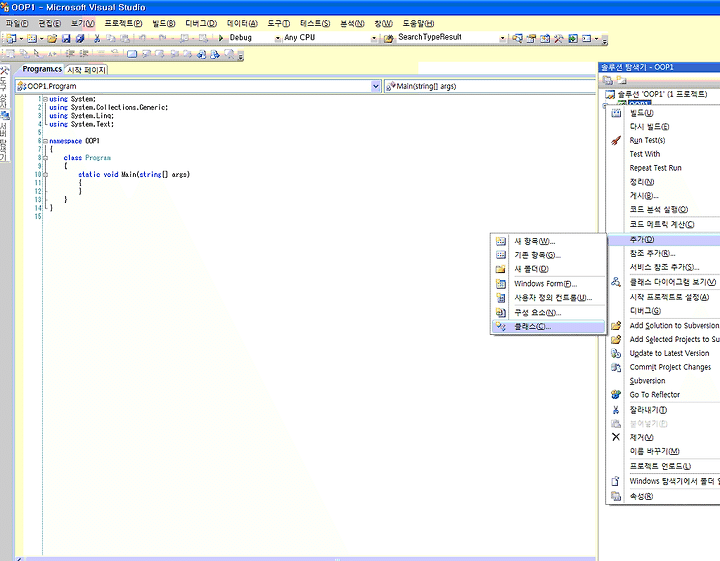Screen dimensions: 720x561
Task: Click the Paste toolbar icon
Action: tap(124, 39)
